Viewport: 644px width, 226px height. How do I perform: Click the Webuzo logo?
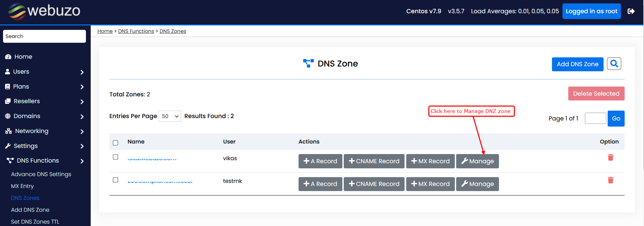pyautogui.click(x=43, y=11)
